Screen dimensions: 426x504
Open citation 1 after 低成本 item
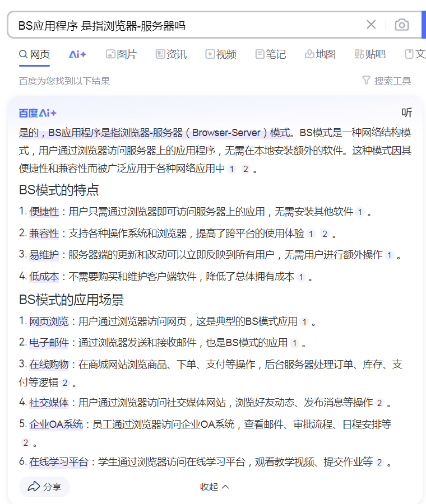(x=301, y=277)
